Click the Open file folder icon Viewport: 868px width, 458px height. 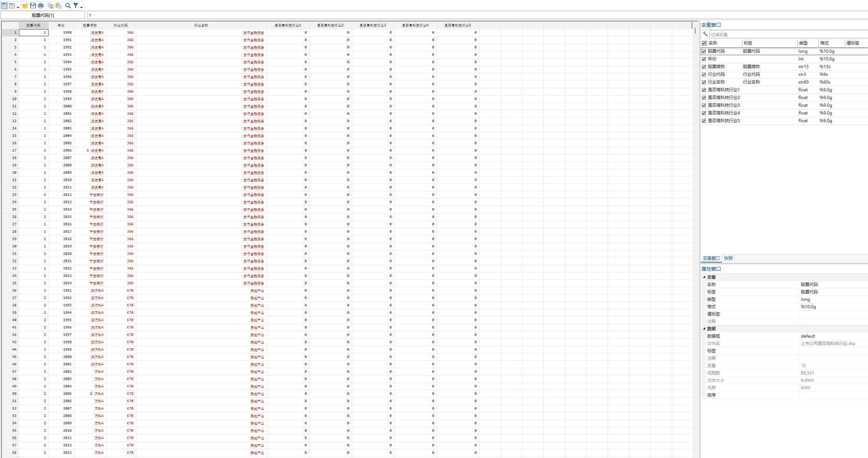click(25, 6)
